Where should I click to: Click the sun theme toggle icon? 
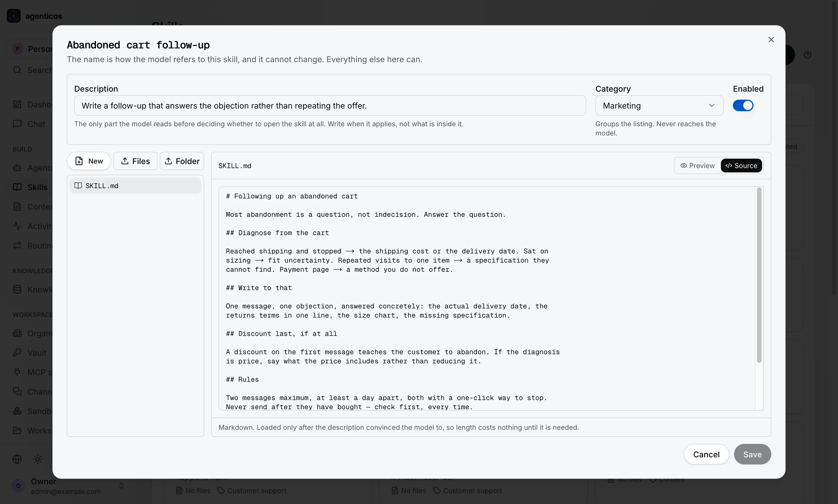[38, 459]
